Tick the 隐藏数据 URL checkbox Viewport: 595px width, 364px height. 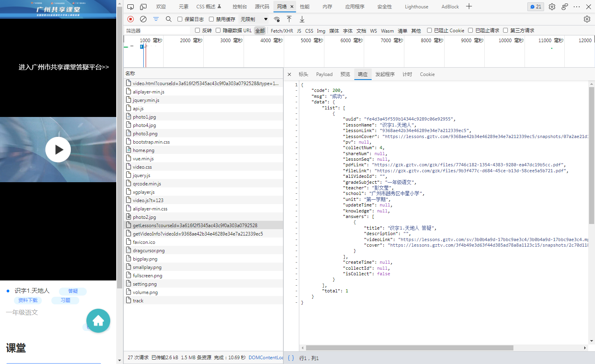pyautogui.click(x=218, y=30)
